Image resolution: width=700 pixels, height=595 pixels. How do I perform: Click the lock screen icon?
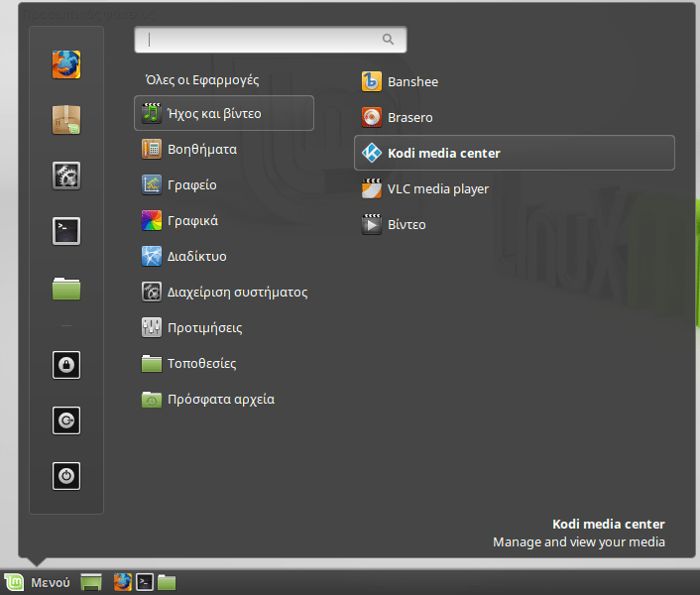coord(66,365)
